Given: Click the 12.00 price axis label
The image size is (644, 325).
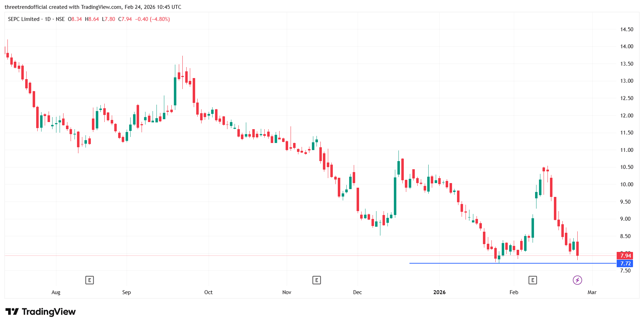Looking at the screenshot, I should pos(627,116).
